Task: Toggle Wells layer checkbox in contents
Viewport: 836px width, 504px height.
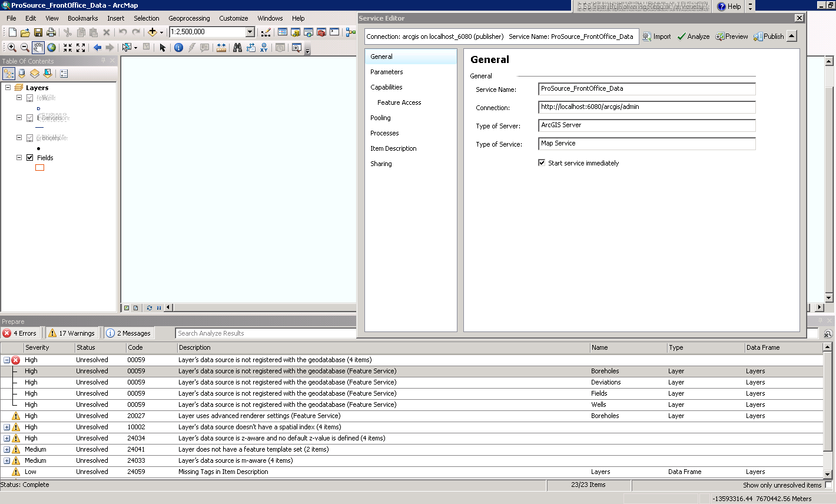Action: (x=30, y=98)
